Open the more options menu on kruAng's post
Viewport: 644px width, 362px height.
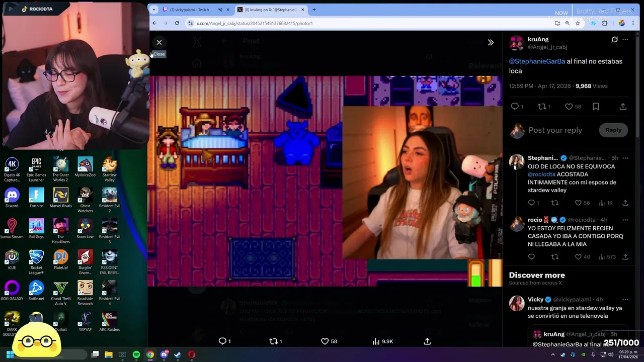point(625,39)
